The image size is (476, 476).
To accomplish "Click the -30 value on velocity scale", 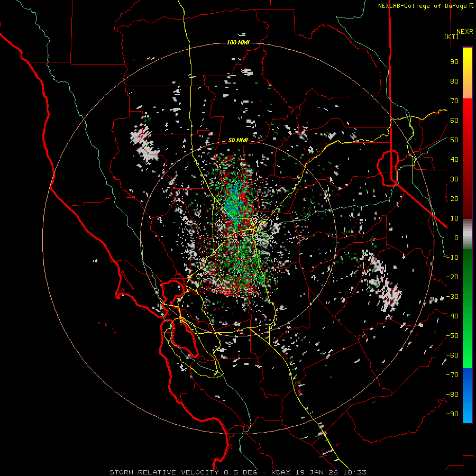I will pos(452,297).
